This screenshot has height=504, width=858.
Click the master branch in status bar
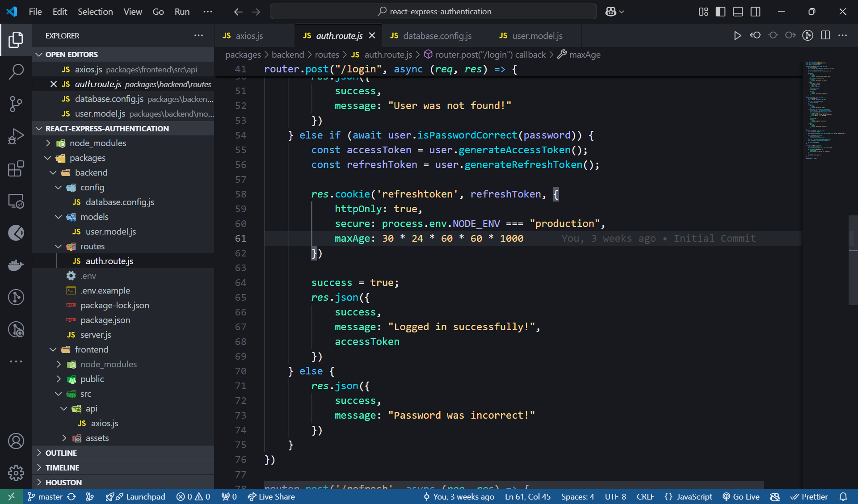(45, 496)
